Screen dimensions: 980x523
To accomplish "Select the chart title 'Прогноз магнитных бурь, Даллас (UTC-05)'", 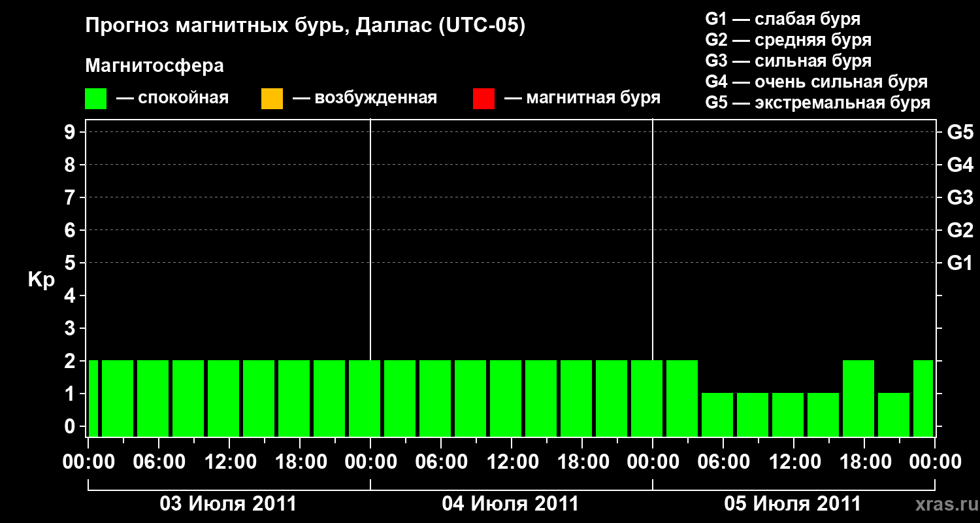I will coord(305,26).
